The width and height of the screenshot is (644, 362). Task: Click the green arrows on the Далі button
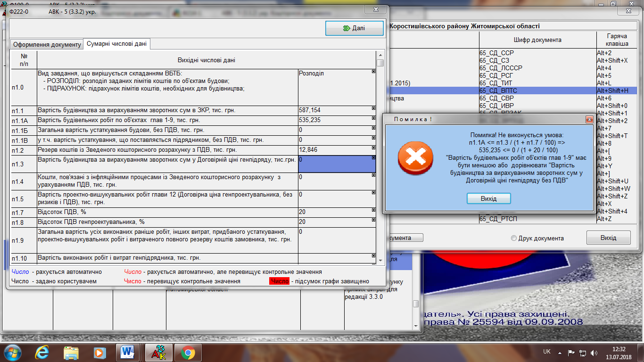click(346, 28)
